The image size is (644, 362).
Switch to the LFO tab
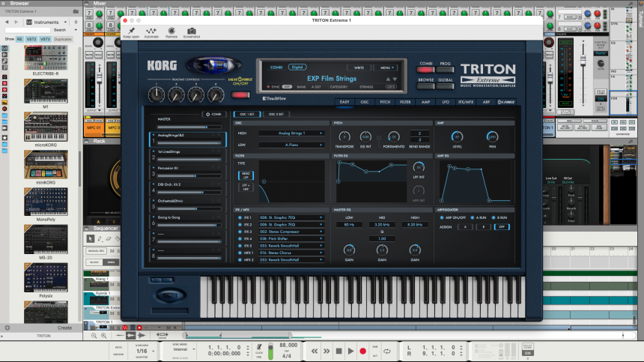446,102
